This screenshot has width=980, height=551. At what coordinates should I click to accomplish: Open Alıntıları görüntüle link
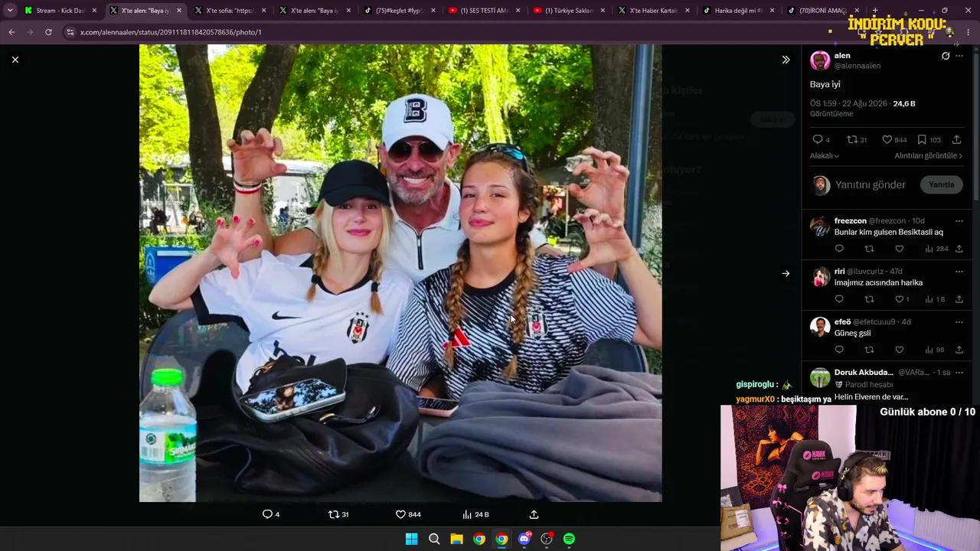(x=929, y=156)
